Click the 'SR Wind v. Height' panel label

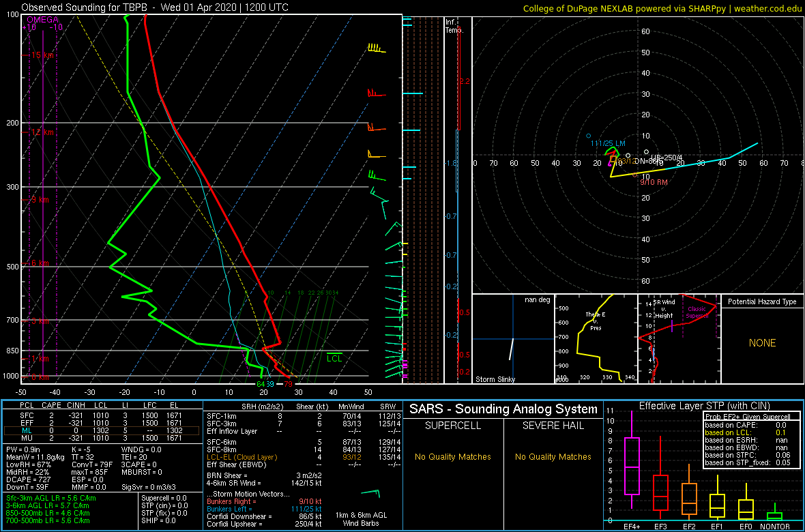(663, 308)
